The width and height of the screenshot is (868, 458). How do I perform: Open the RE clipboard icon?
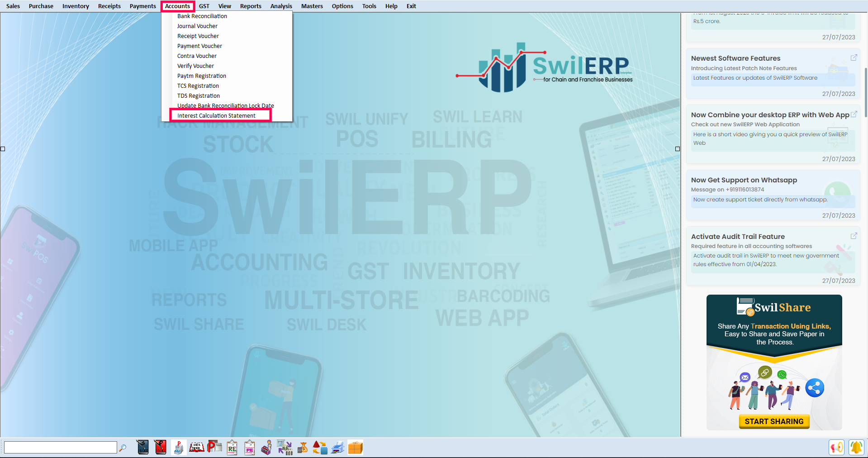point(232,447)
